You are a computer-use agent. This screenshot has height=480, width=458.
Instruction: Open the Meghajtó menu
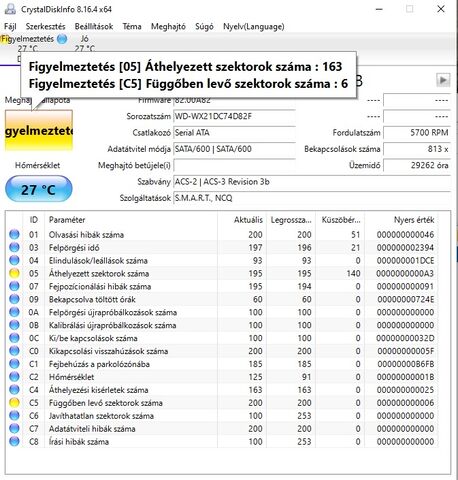[168, 27]
